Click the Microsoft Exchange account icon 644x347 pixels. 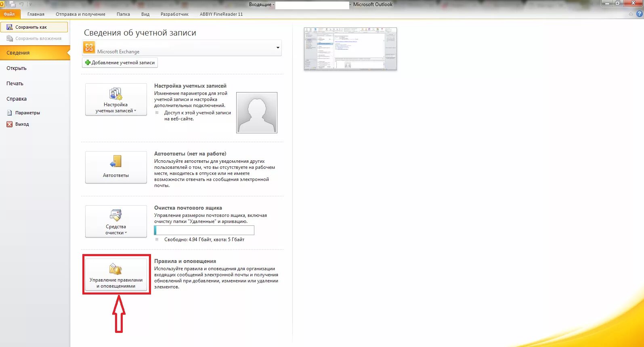pos(89,48)
